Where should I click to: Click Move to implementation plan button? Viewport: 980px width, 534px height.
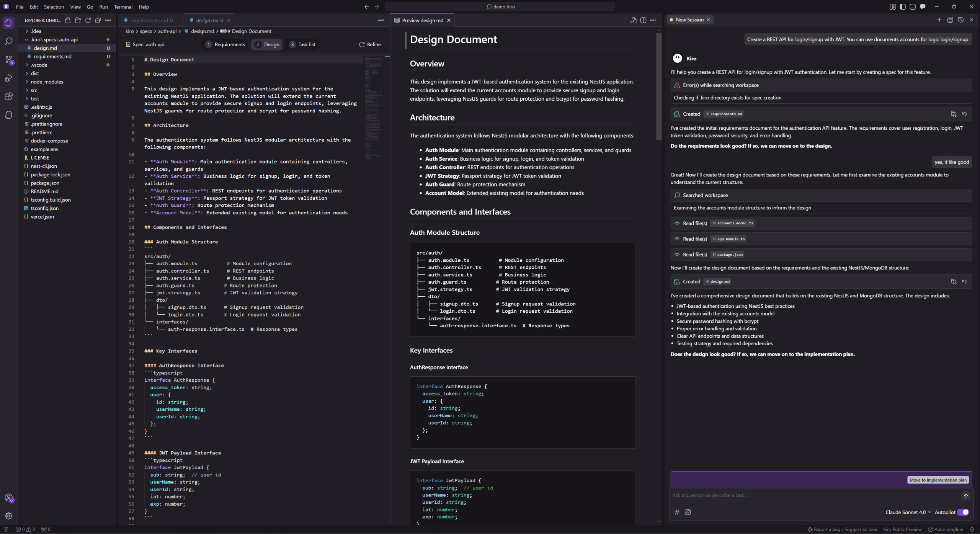point(938,480)
